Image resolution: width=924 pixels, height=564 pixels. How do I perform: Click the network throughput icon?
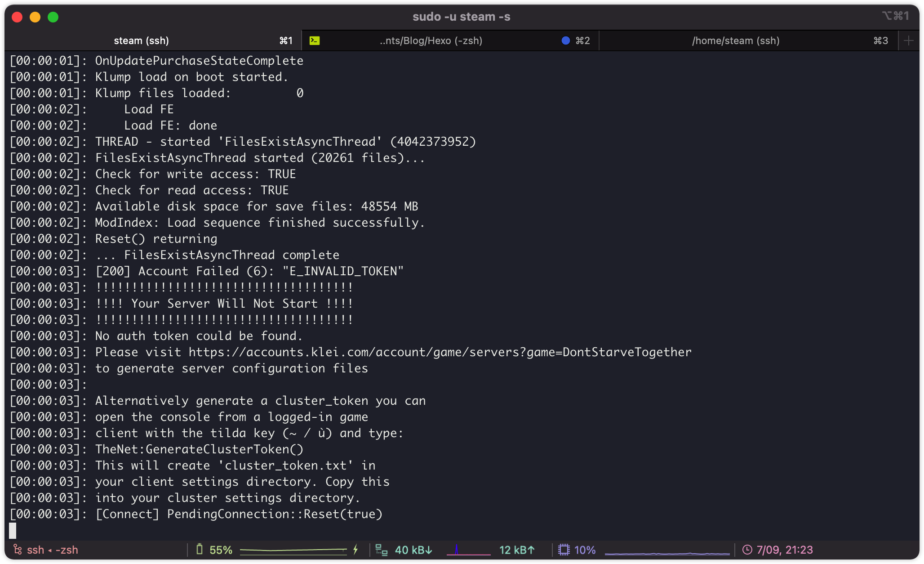click(x=381, y=550)
